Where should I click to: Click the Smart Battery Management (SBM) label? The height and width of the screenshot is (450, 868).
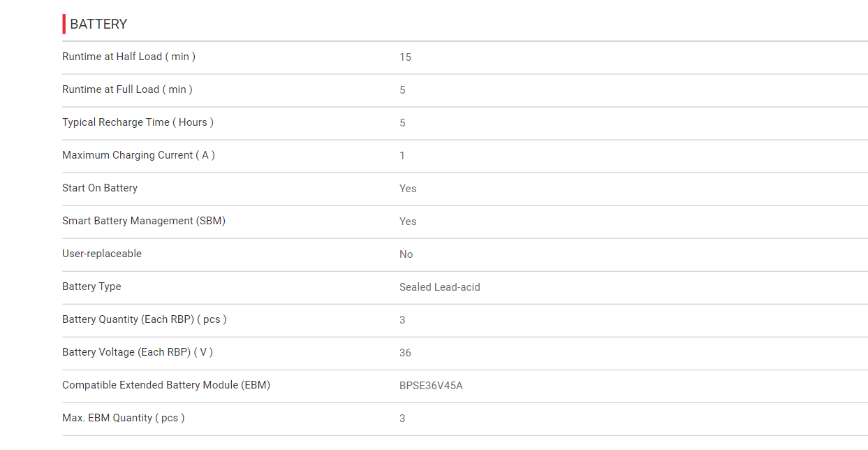pos(144,221)
